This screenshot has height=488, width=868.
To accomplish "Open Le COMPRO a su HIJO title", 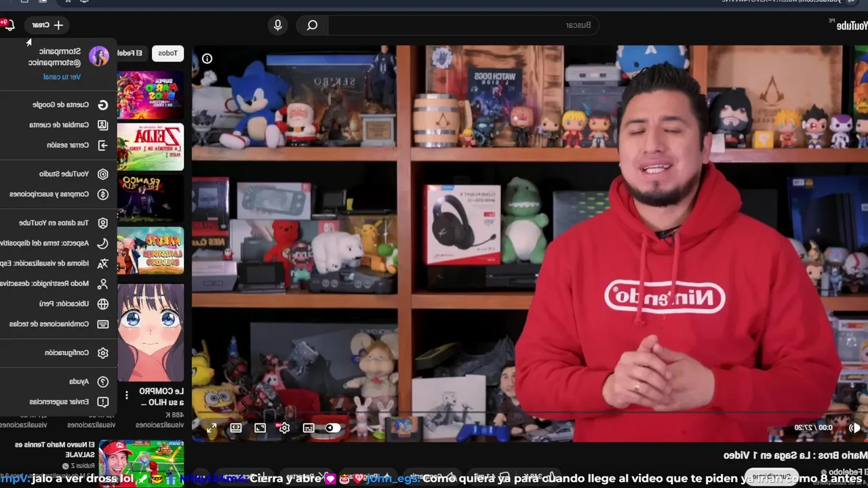I will (x=161, y=396).
